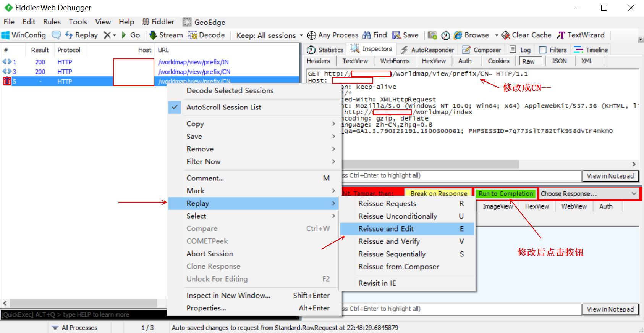Expand the Select submenu

coord(254,216)
